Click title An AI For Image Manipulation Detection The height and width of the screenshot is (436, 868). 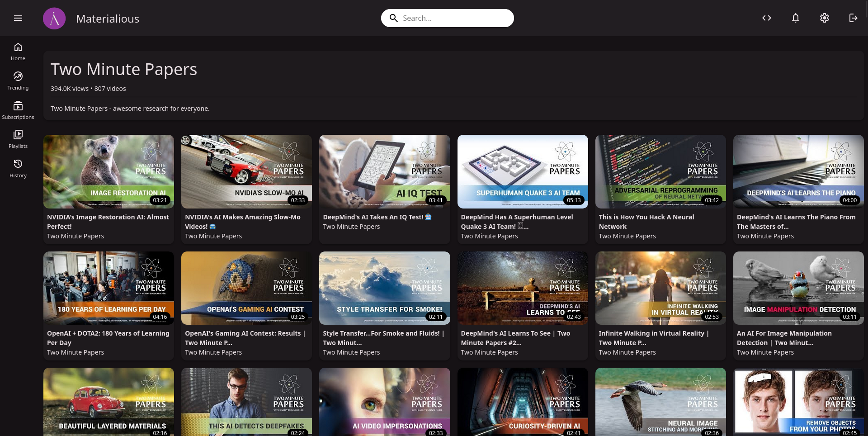click(x=784, y=338)
